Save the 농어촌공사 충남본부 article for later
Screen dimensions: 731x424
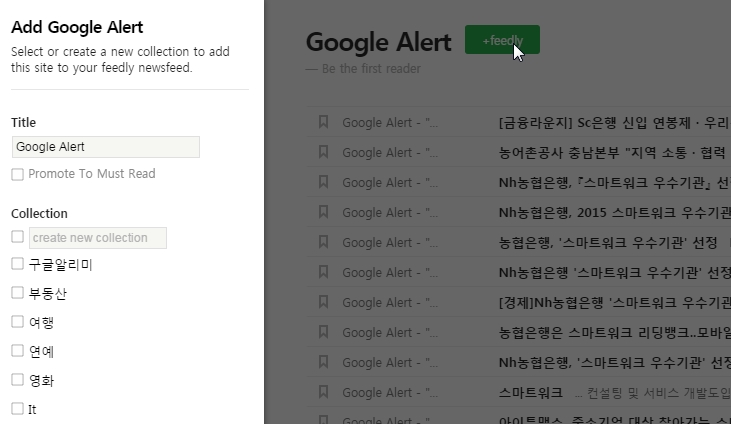pyautogui.click(x=323, y=152)
